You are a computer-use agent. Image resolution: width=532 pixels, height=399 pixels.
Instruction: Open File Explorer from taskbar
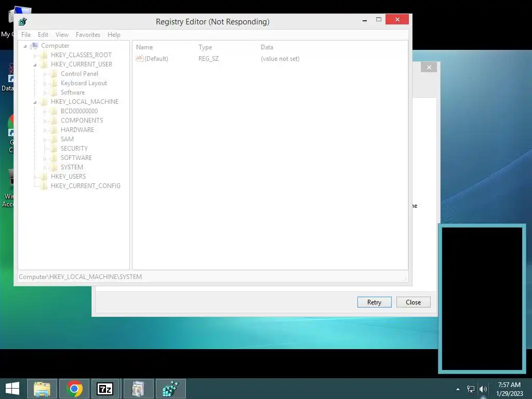42,389
